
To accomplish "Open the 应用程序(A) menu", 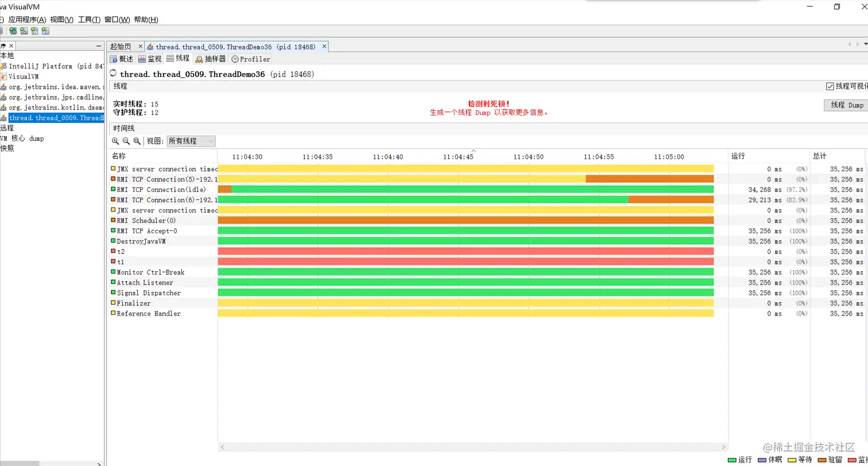I will (x=27, y=20).
